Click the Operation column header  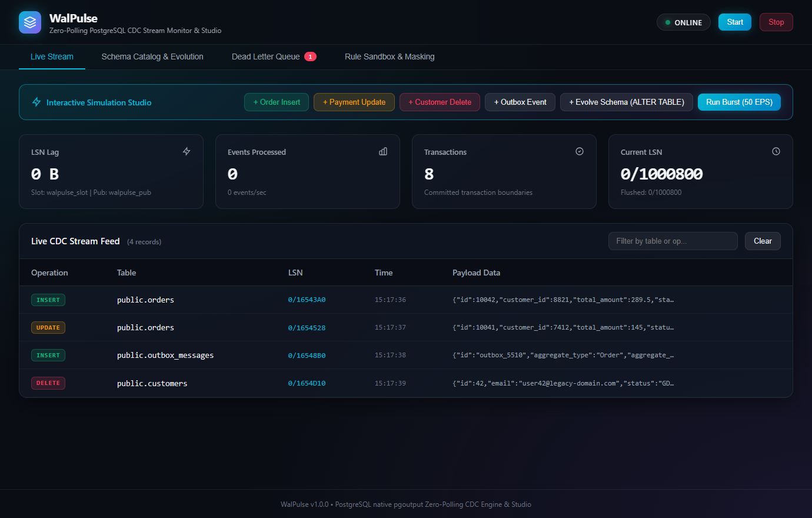pyautogui.click(x=49, y=273)
